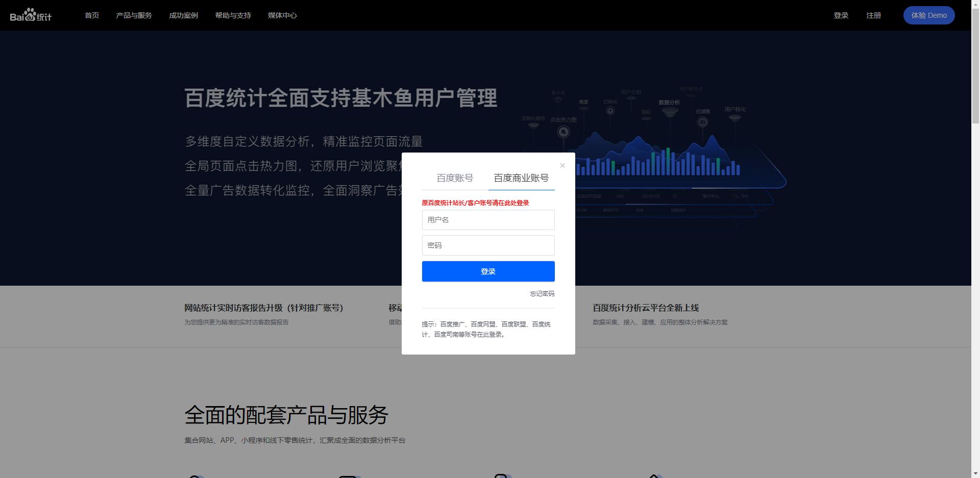Screen dimensions: 980x478
Task: Switch to the 百度商业账号 tab
Action: [x=521, y=178]
